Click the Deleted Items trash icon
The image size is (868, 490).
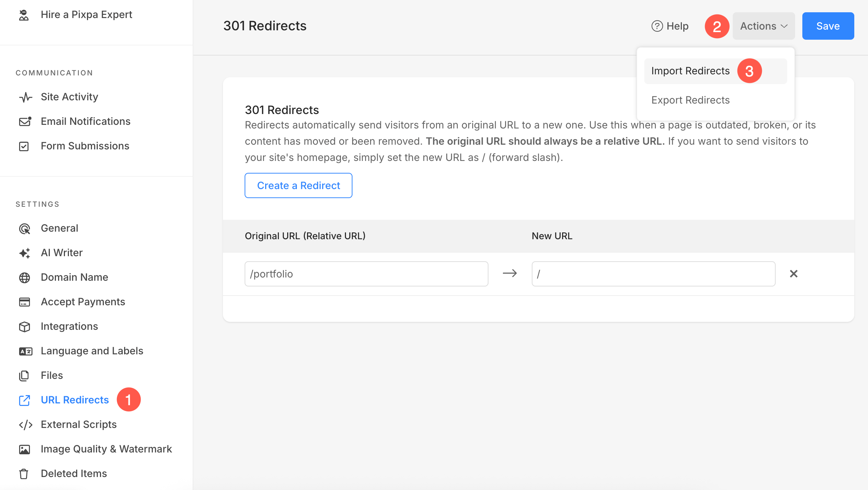(24, 474)
